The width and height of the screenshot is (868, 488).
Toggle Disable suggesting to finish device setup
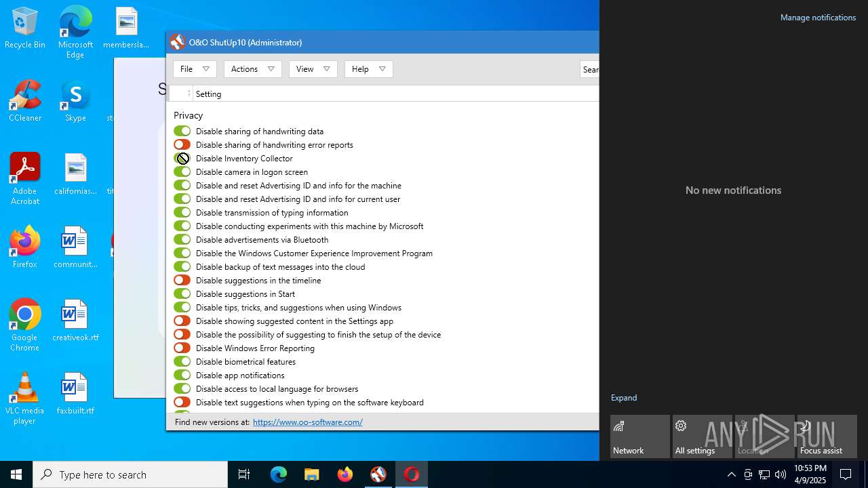point(182,334)
